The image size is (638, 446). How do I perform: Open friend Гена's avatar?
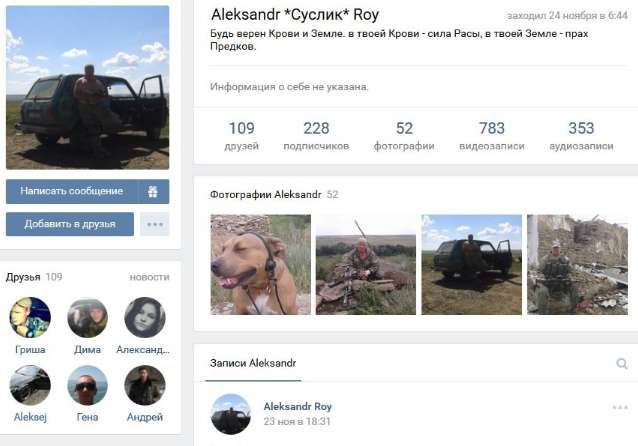[x=87, y=385]
